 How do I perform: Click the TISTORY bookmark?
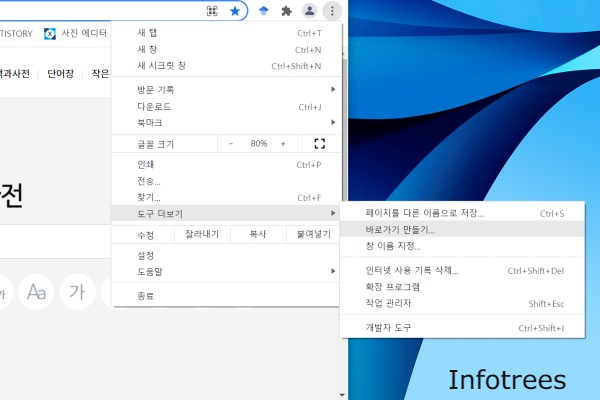(x=16, y=34)
